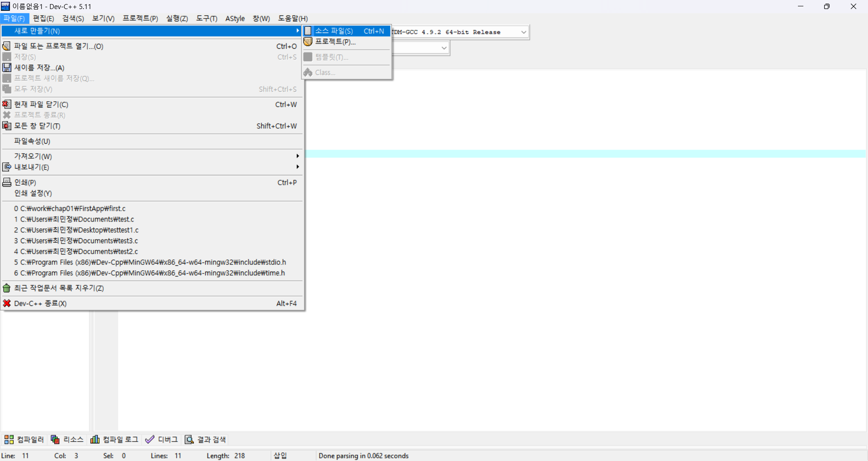Click the 소스 파일(S) page icon
The image size is (868, 461).
point(308,31)
